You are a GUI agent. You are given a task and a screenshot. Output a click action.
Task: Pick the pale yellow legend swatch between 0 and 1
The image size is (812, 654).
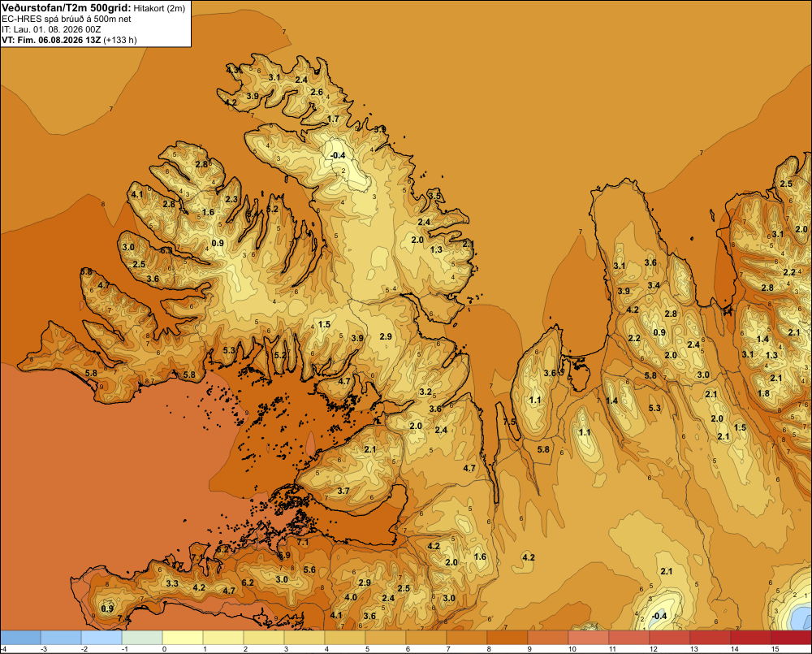pyautogui.click(x=183, y=638)
